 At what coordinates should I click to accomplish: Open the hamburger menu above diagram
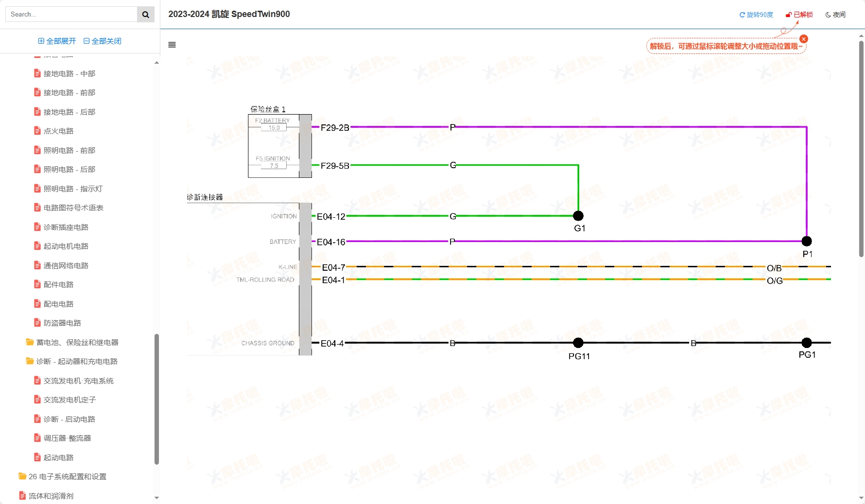coord(172,45)
